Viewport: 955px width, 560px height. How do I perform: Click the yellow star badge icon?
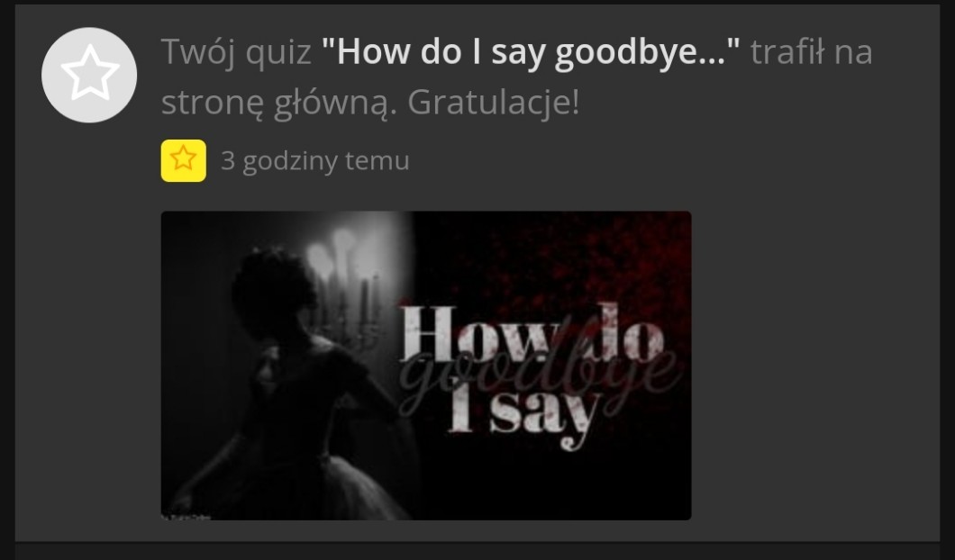[183, 160]
